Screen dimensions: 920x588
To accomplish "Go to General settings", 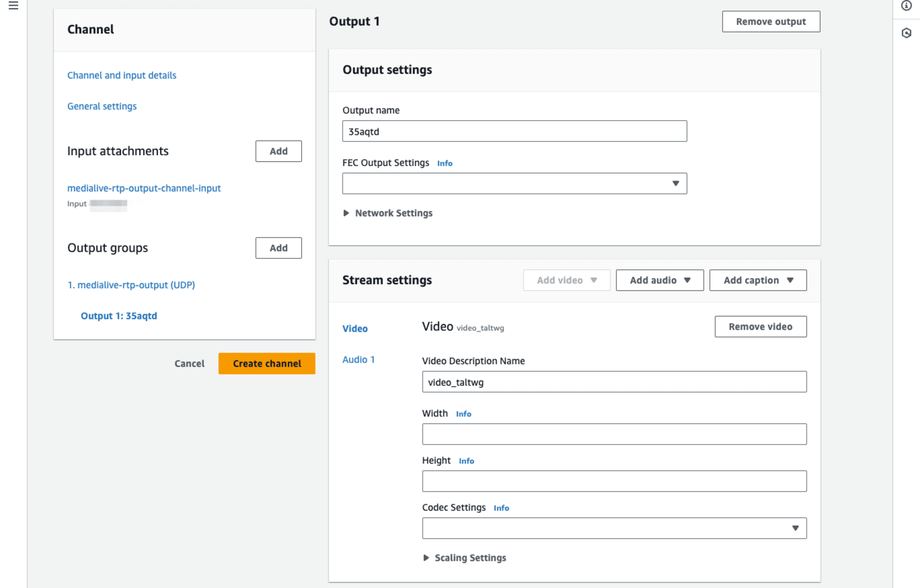I will 102,106.
